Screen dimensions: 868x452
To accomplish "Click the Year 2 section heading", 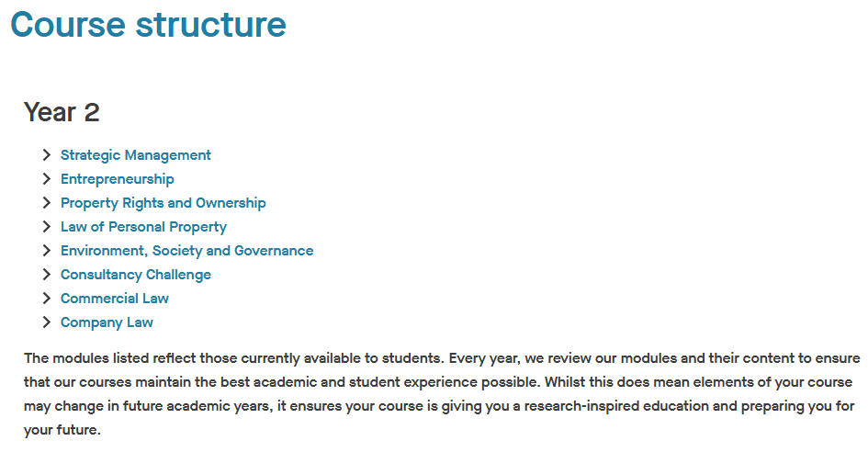I will pos(62,112).
